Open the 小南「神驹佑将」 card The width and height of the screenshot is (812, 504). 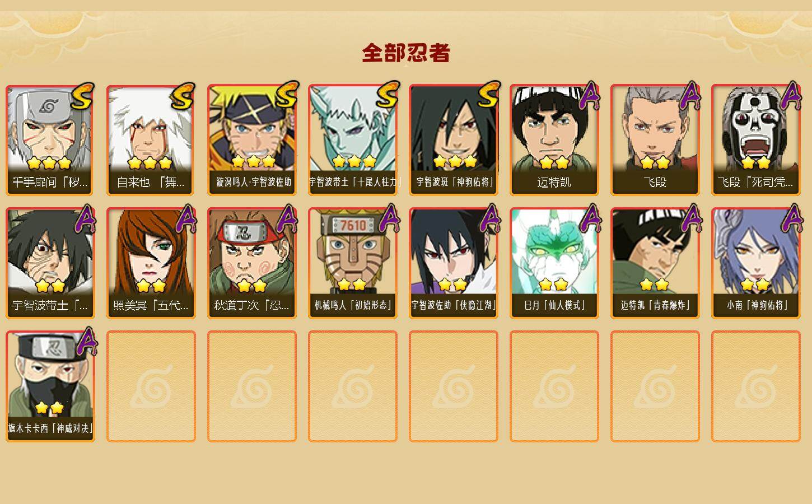[x=756, y=263]
